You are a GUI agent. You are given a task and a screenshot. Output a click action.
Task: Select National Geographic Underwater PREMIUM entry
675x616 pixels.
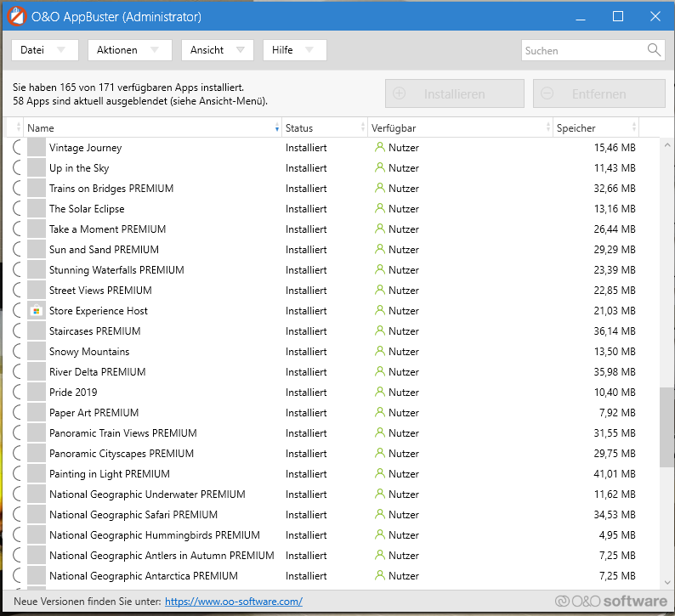(x=147, y=494)
